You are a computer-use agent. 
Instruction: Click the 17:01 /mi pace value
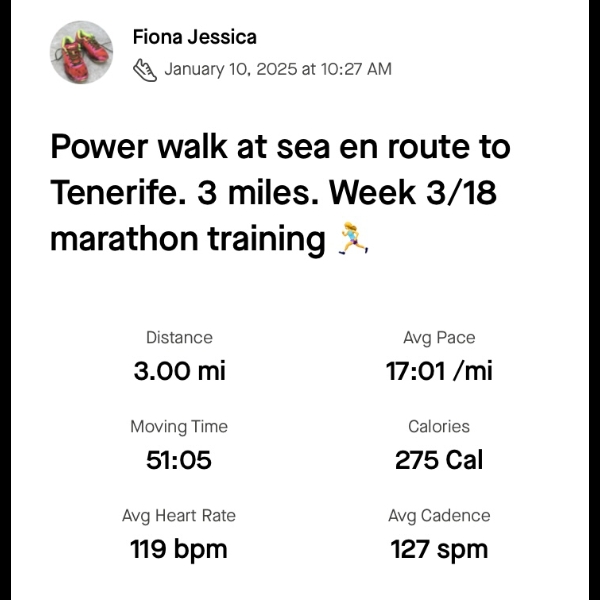439,371
